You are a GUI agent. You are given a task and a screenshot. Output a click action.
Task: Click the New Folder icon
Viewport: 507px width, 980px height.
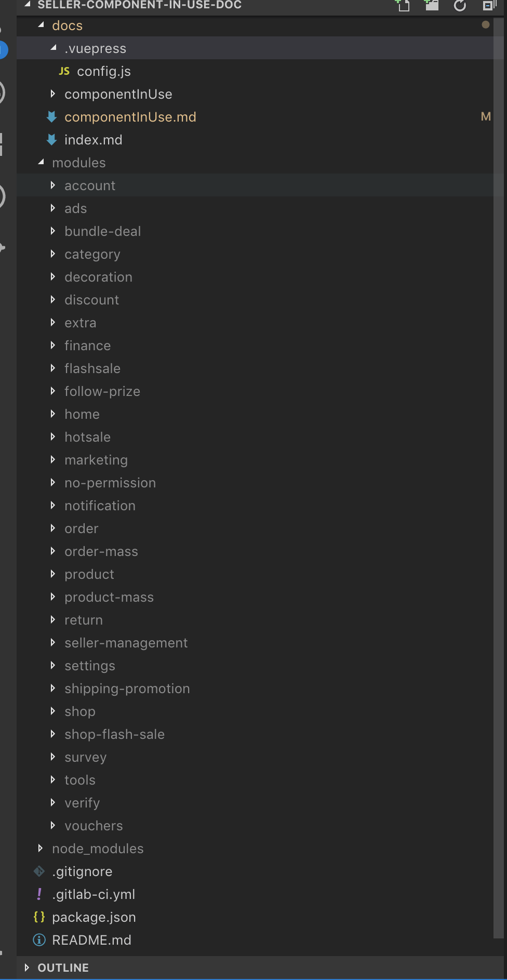431,5
